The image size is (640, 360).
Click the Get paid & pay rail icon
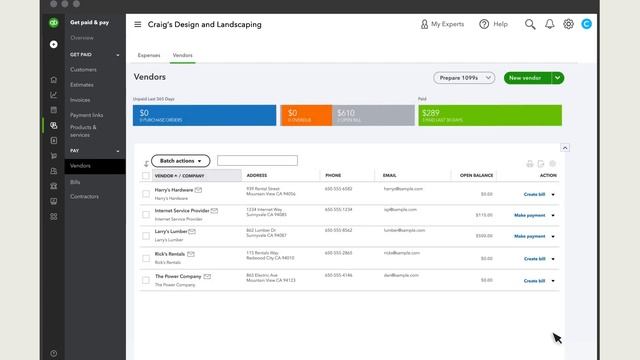point(53,125)
